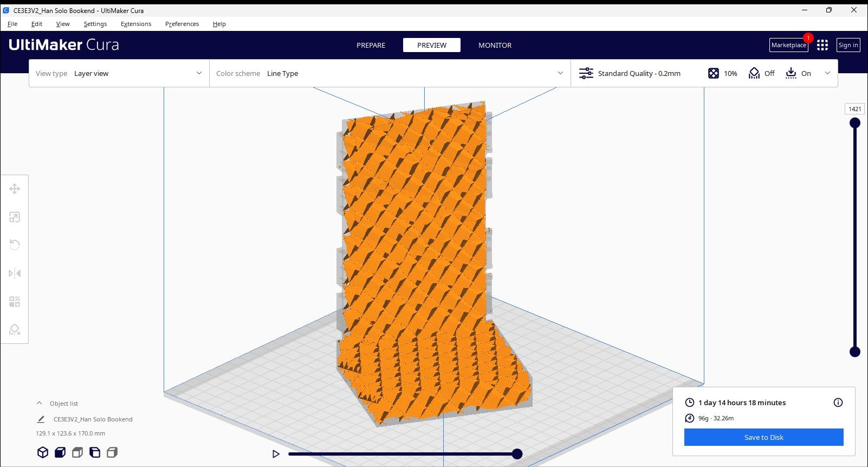
Task: Play the layer simulation
Action: click(x=276, y=454)
